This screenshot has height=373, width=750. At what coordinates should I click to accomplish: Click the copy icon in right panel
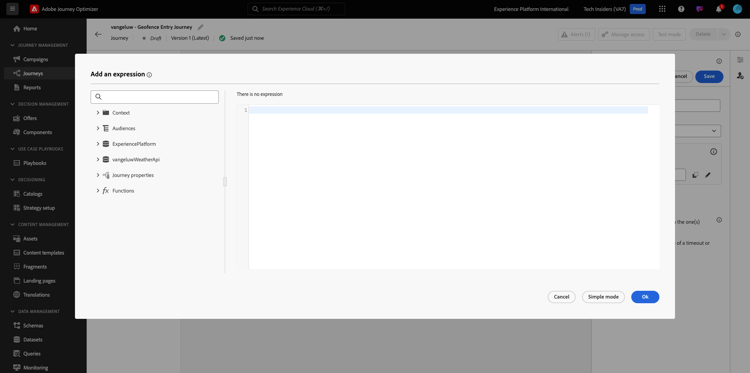point(695,175)
